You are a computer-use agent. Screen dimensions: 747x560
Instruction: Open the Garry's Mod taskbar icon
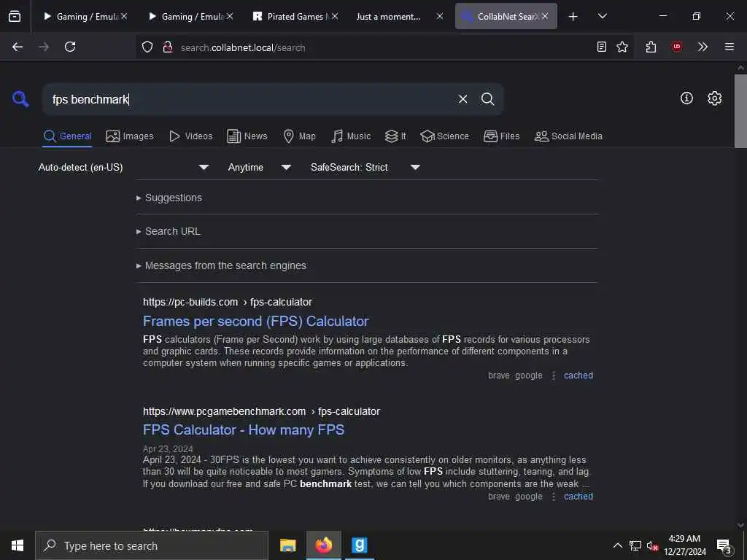click(359, 545)
